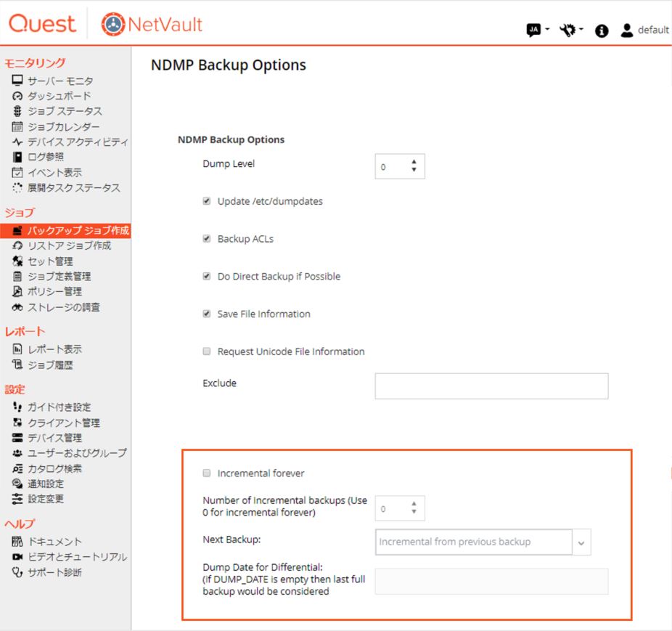672x631 pixels.
Task: Click the ポリシー管理 document icon
Action: pyautogui.click(x=17, y=291)
